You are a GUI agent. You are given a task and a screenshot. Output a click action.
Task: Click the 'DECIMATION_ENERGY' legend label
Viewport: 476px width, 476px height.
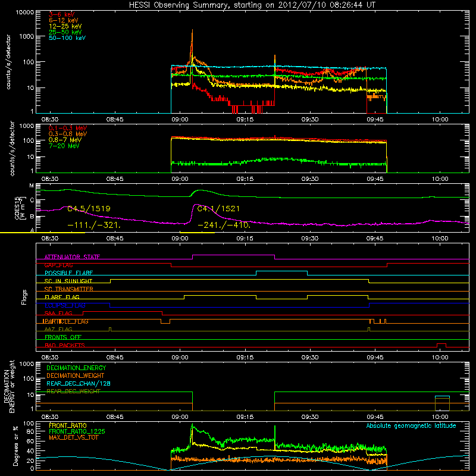coord(76,368)
